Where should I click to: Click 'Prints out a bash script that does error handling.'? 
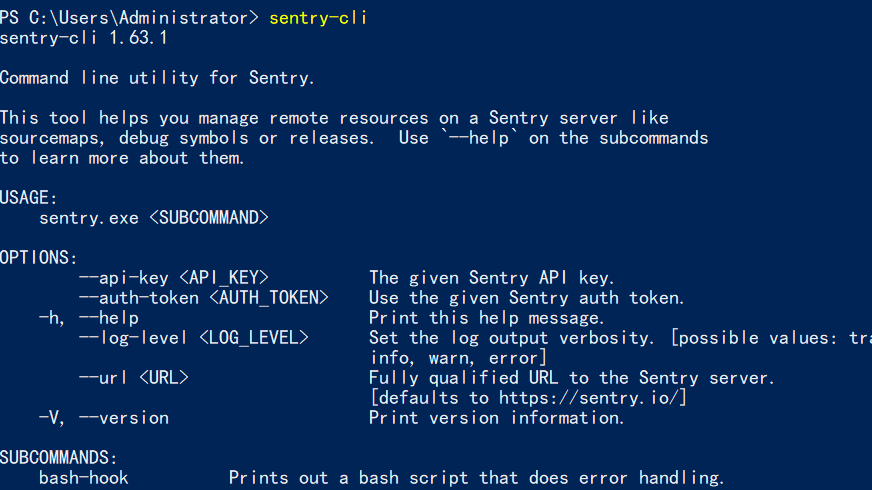click(x=477, y=478)
